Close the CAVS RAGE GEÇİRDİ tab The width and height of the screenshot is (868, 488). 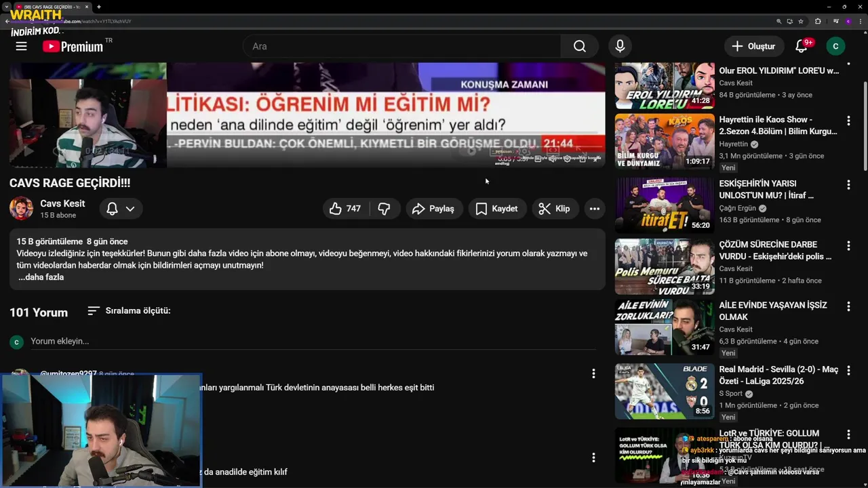click(88, 7)
